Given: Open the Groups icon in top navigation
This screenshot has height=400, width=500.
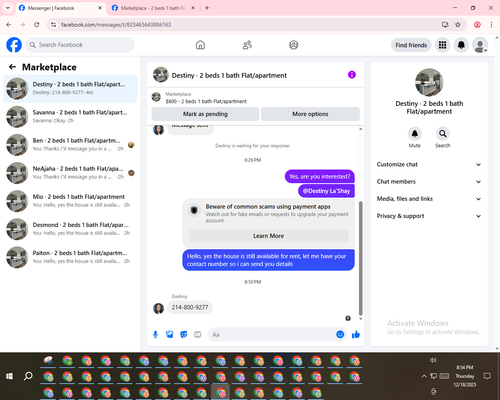Looking at the screenshot, I should click(294, 45).
